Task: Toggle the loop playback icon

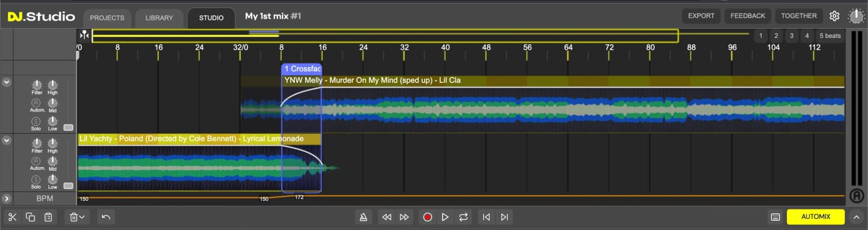Action: tap(463, 217)
